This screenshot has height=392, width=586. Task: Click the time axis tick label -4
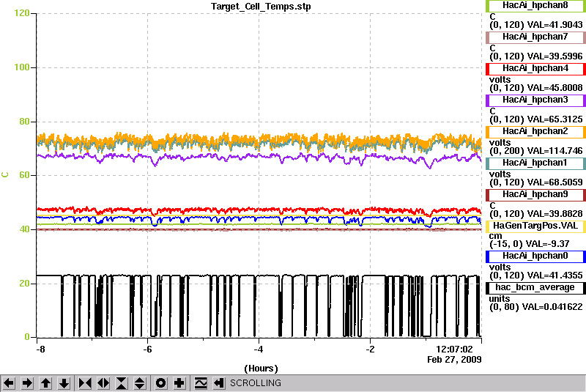pyautogui.click(x=259, y=350)
